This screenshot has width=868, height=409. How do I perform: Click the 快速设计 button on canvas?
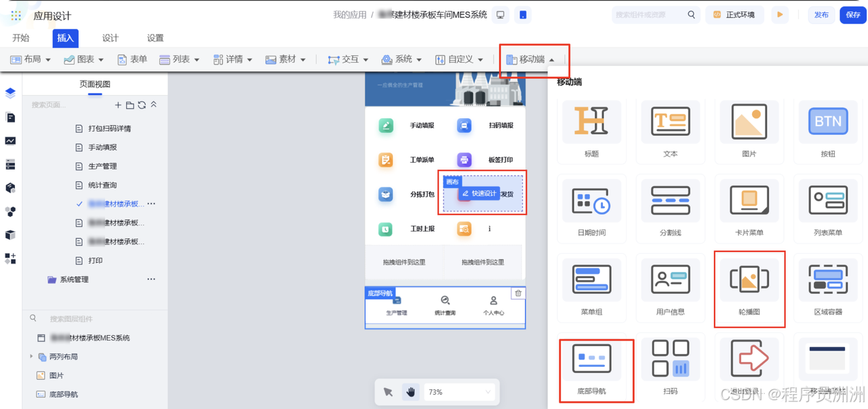coord(479,193)
